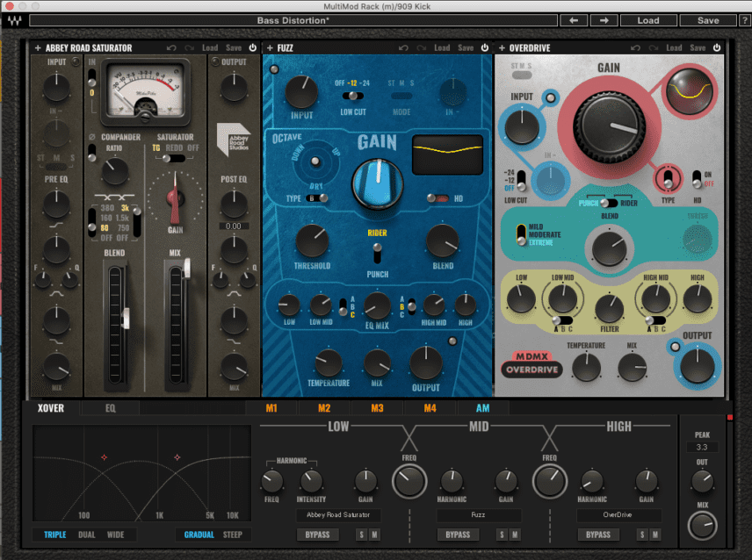Select the AM tab
The image size is (752, 560).
click(482, 408)
